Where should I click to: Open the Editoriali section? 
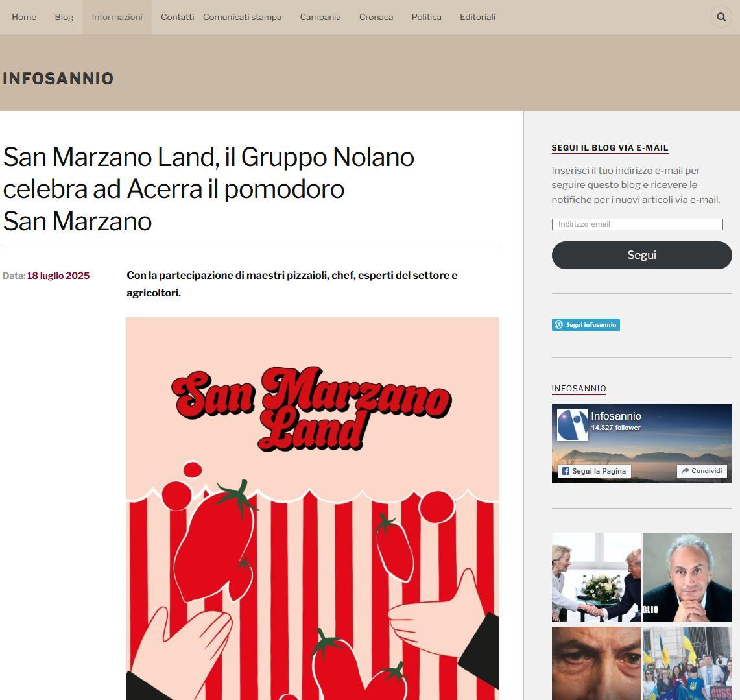[x=477, y=17]
